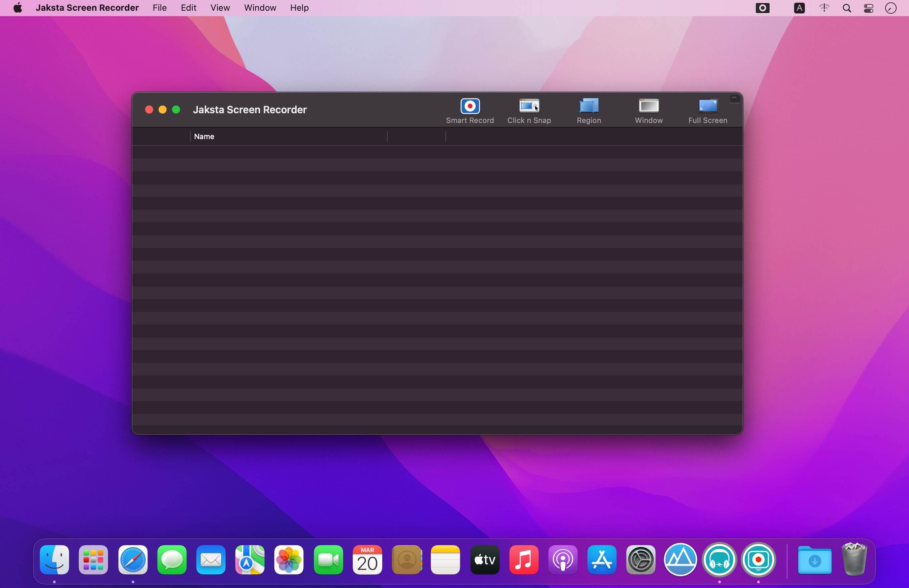The width and height of the screenshot is (909, 588).
Task: Open Control Center
Action: coord(869,8)
